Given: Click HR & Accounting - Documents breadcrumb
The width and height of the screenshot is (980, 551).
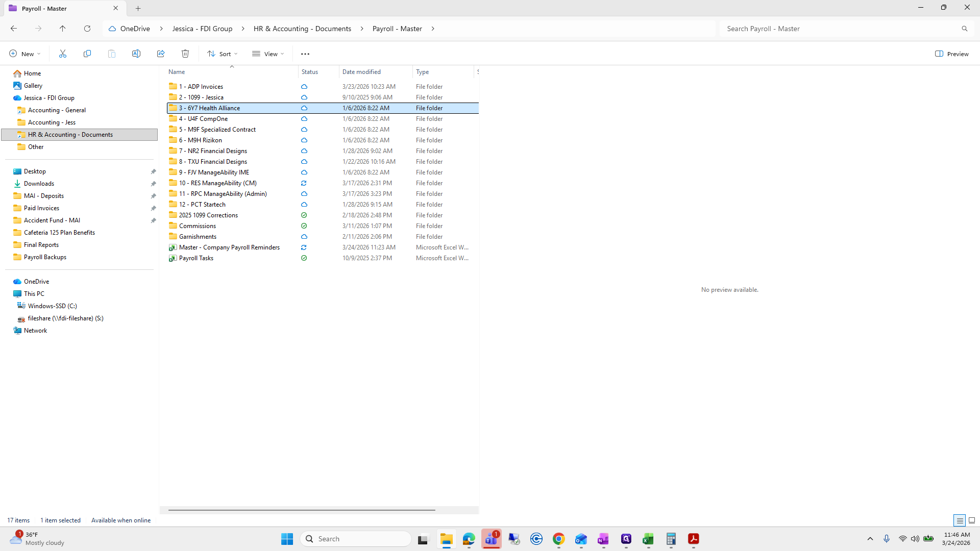Looking at the screenshot, I should [x=302, y=29].
